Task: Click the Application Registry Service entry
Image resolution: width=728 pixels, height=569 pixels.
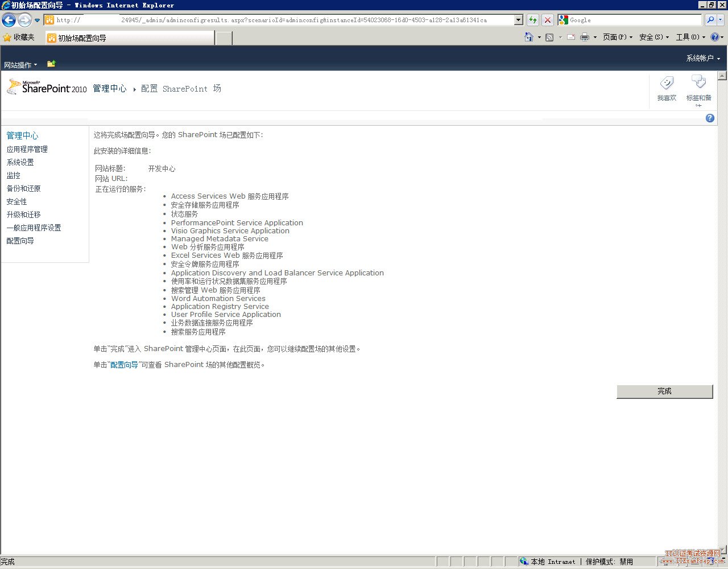Action: [220, 307]
